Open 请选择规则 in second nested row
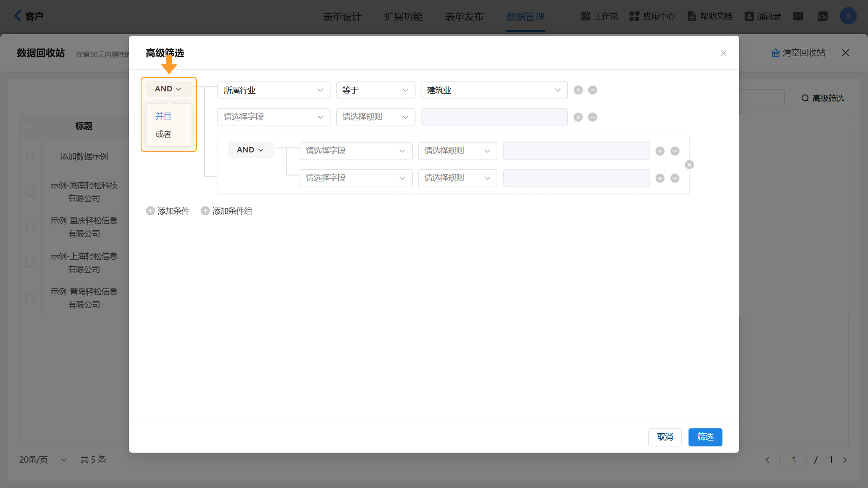 (458, 178)
